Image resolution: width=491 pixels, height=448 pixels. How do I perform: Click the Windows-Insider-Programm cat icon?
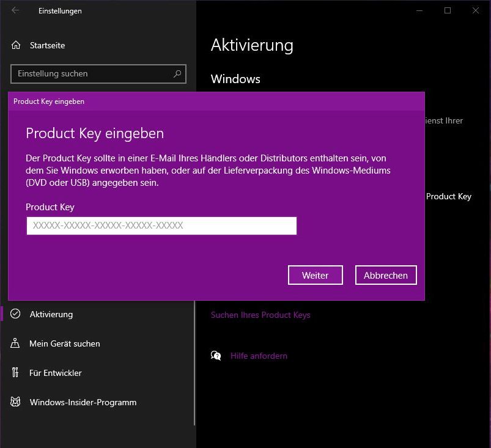pos(16,402)
